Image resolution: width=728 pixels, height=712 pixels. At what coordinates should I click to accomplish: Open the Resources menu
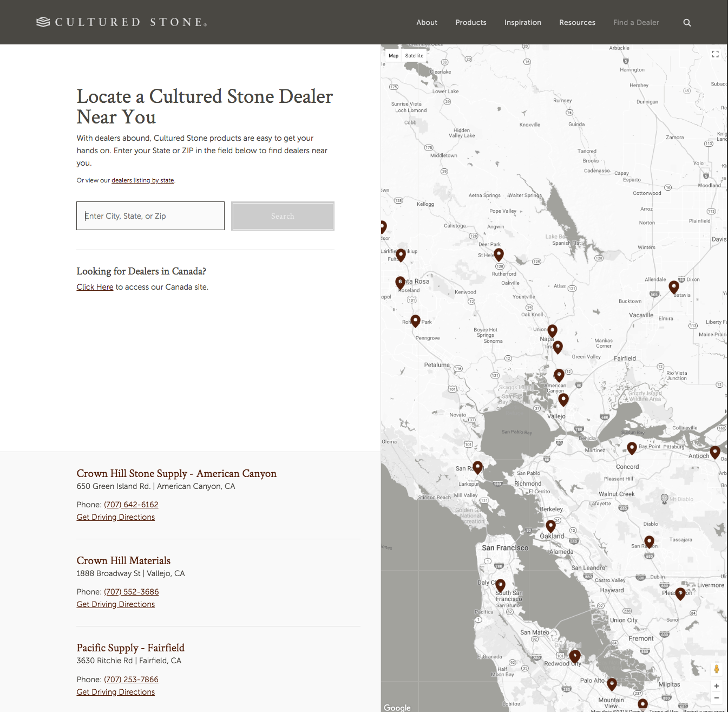tap(577, 23)
